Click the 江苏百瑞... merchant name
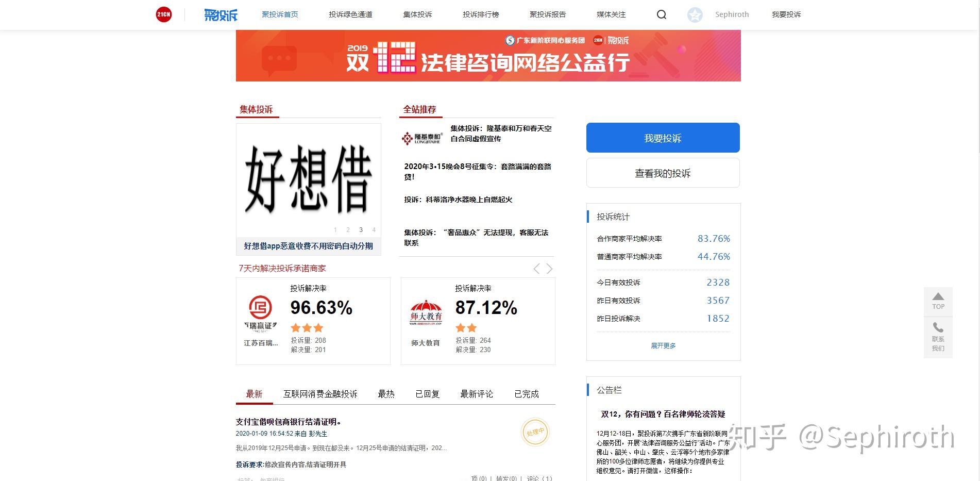This screenshot has width=980, height=481. (x=261, y=343)
